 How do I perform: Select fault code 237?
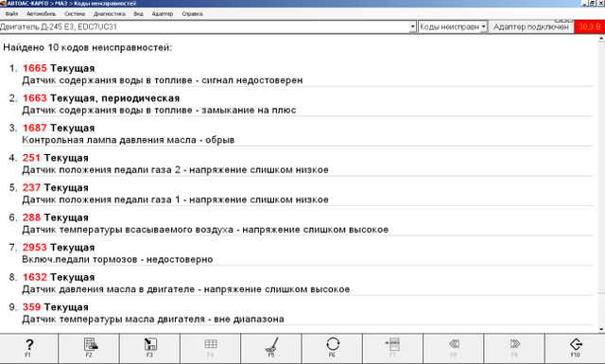click(31, 187)
